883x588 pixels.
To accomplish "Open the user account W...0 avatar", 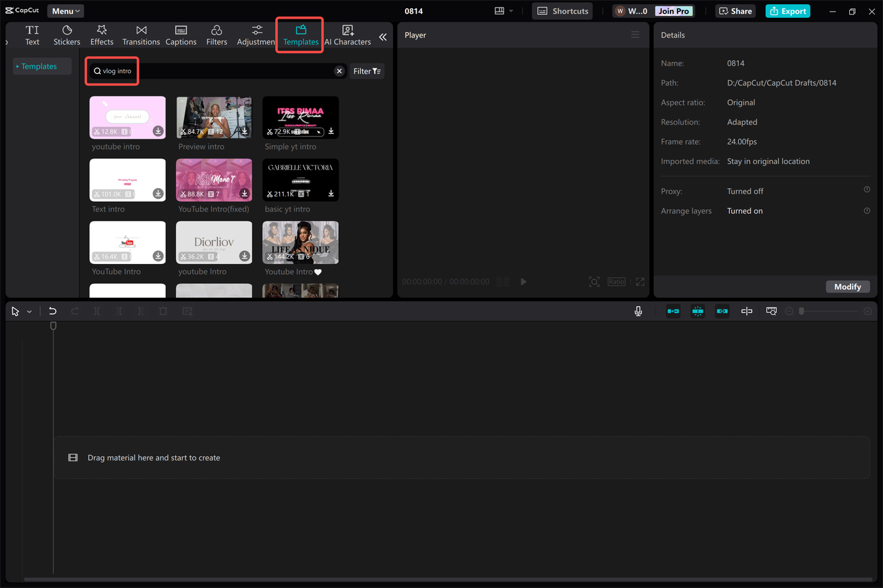I will [631, 11].
